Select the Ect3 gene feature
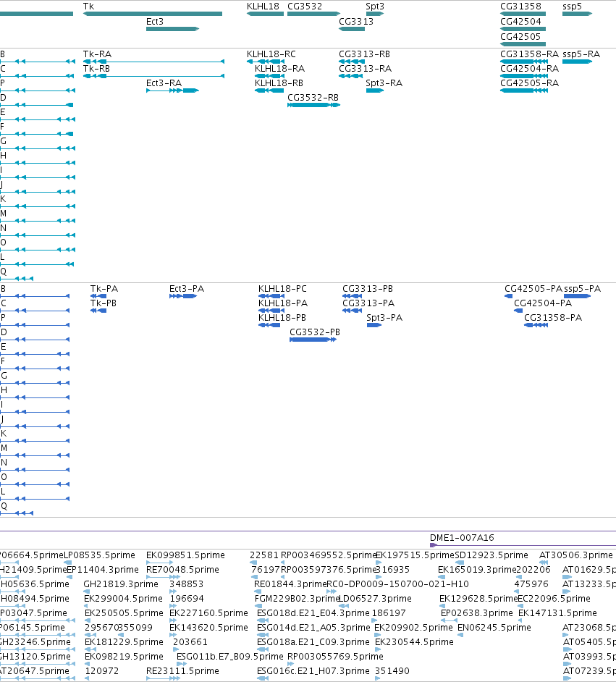The width and height of the screenshot is (616, 682). click(x=172, y=29)
